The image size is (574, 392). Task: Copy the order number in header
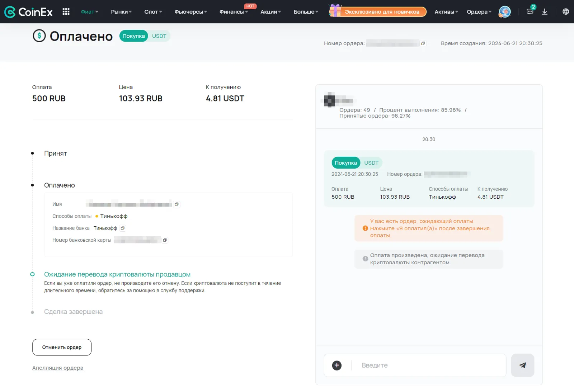pyautogui.click(x=423, y=43)
